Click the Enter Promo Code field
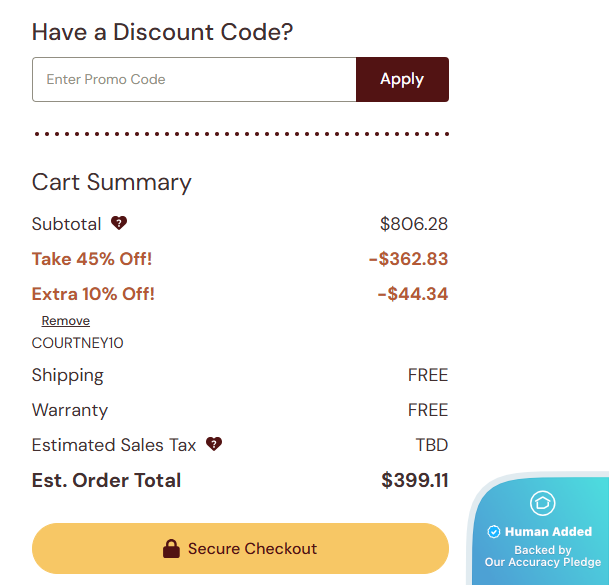 point(194,79)
